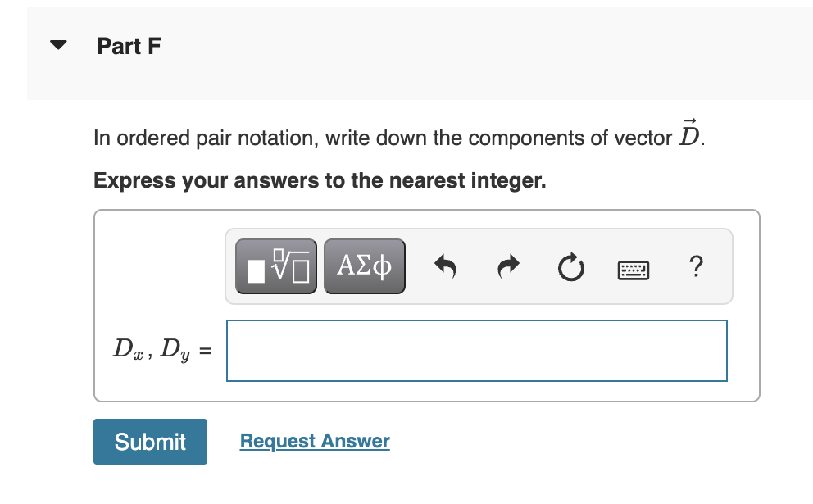Open the math template palette

[275, 266]
